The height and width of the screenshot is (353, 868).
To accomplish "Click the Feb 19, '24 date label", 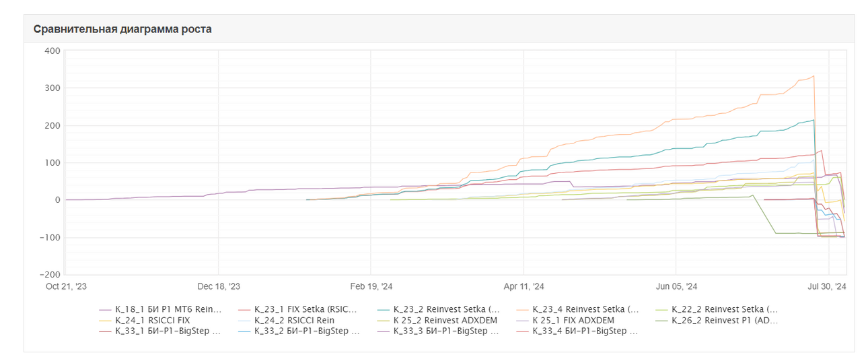I will pos(371,286).
